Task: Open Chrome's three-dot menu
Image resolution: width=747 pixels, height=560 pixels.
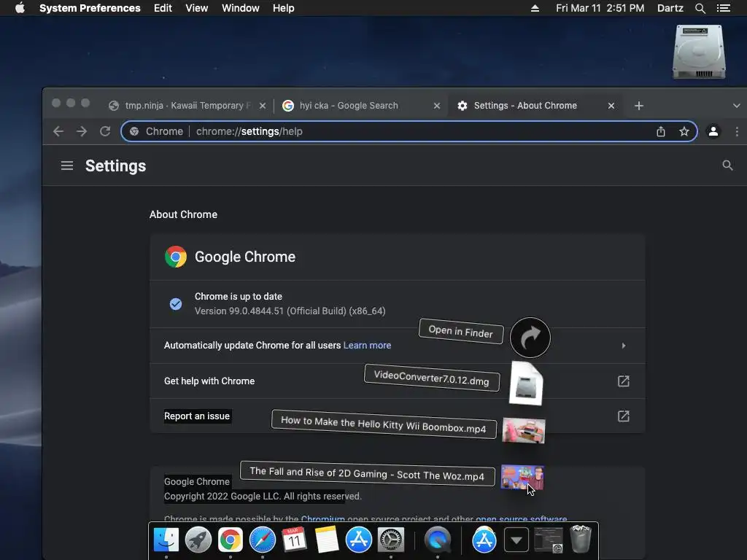Action: (x=737, y=131)
